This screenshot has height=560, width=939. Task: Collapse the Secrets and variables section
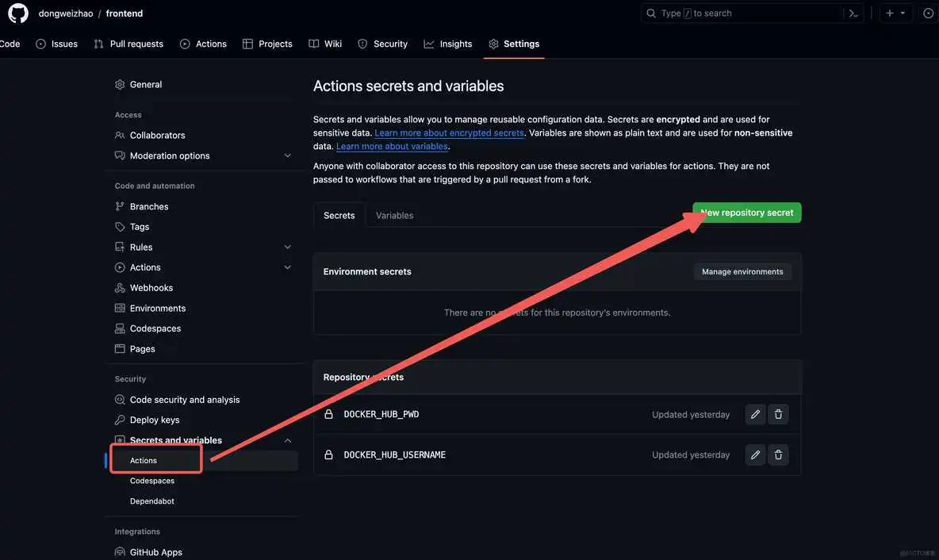pyautogui.click(x=286, y=439)
